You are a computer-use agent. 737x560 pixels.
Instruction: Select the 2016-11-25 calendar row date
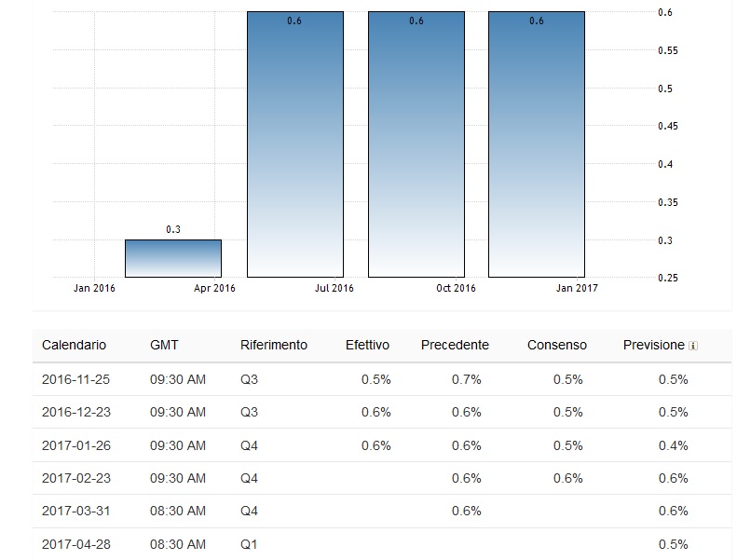click(x=76, y=379)
